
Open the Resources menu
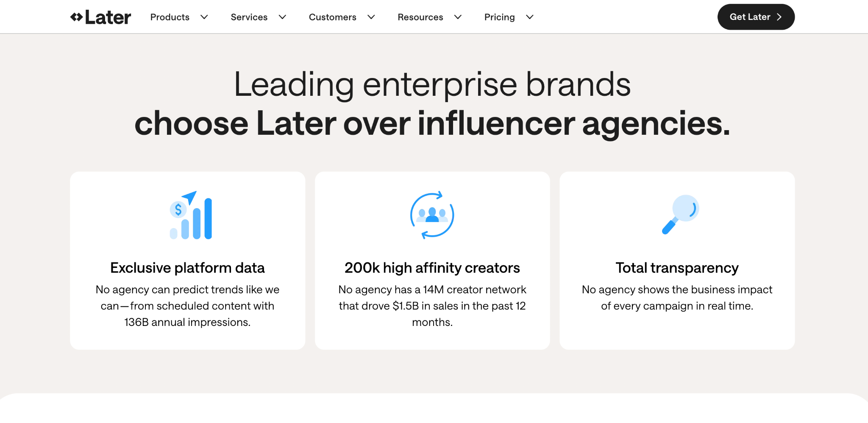pos(420,17)
